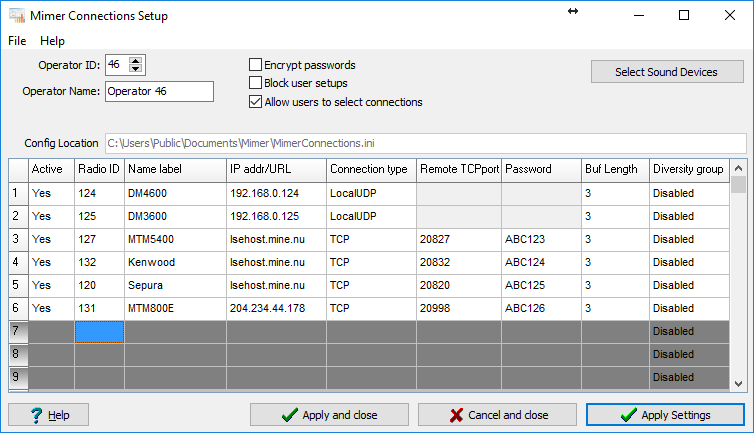Click TCP connection type for Sepura
The image size is (754, 433).
pyautogui.click(x=371, y=285)
